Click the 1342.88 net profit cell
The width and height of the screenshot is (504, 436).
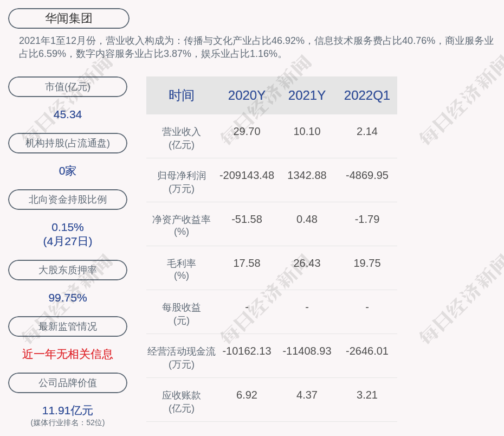(307, 175)
